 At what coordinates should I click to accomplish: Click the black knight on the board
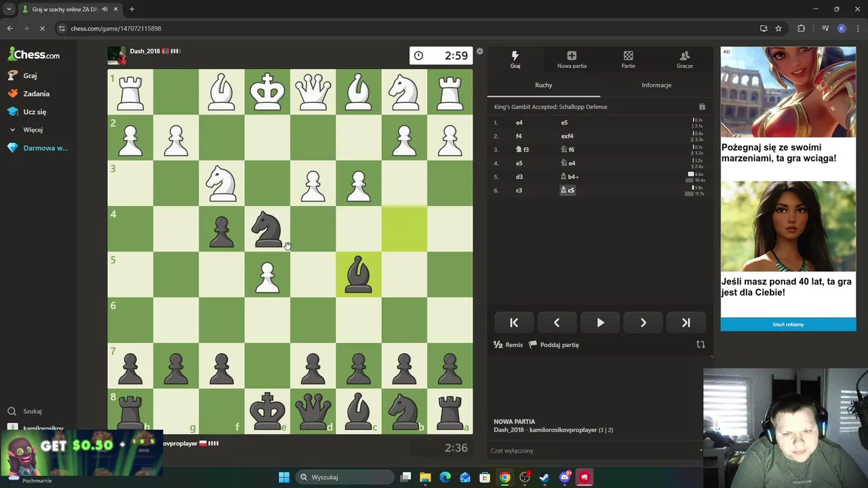click(x=267, y=228)
